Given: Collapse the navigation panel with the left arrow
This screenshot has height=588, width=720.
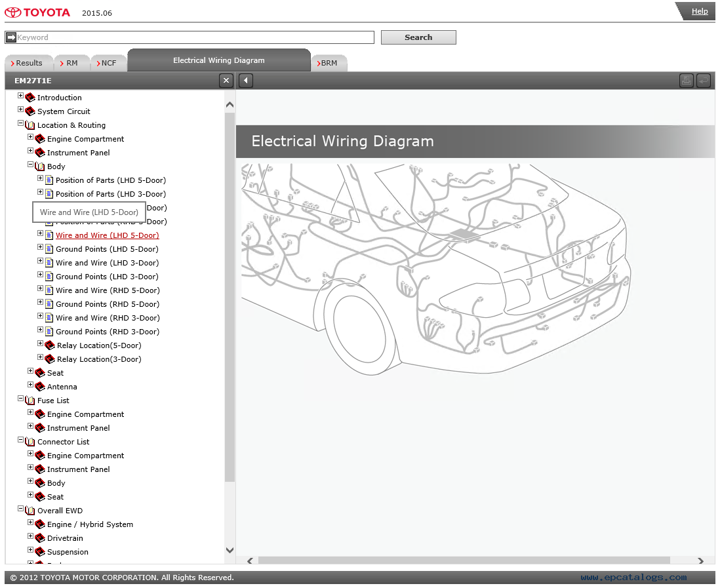Looking at the screenshot, I should (x=245, y=81).
